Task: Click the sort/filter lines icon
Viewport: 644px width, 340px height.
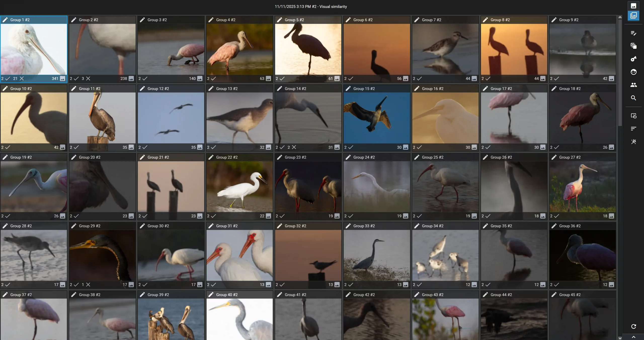Action: click(x=634, y=129)
